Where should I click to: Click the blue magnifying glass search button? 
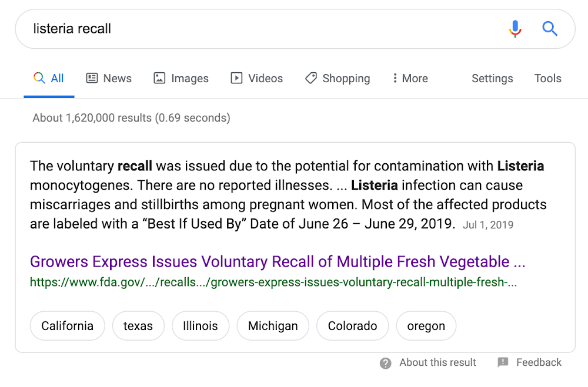pyautogui.click(x=550, y=28)
